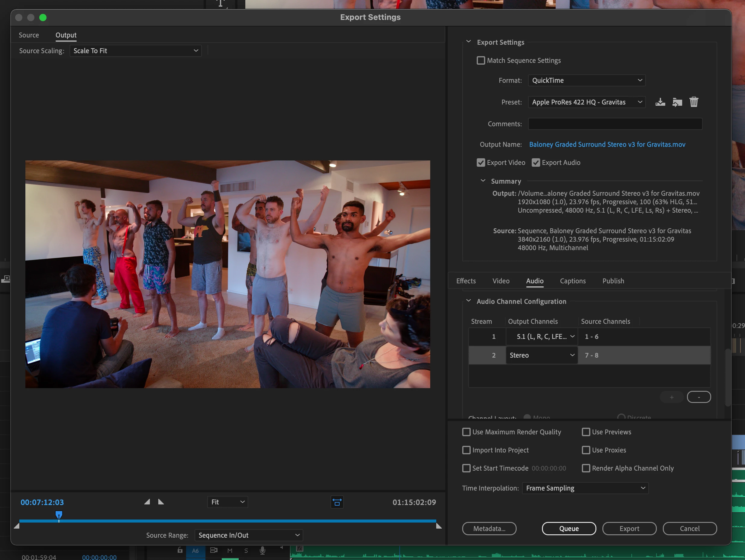Collapse the Audio Channel Configuration section
This screenshot has height=560, width=745.
coord(469,301)
